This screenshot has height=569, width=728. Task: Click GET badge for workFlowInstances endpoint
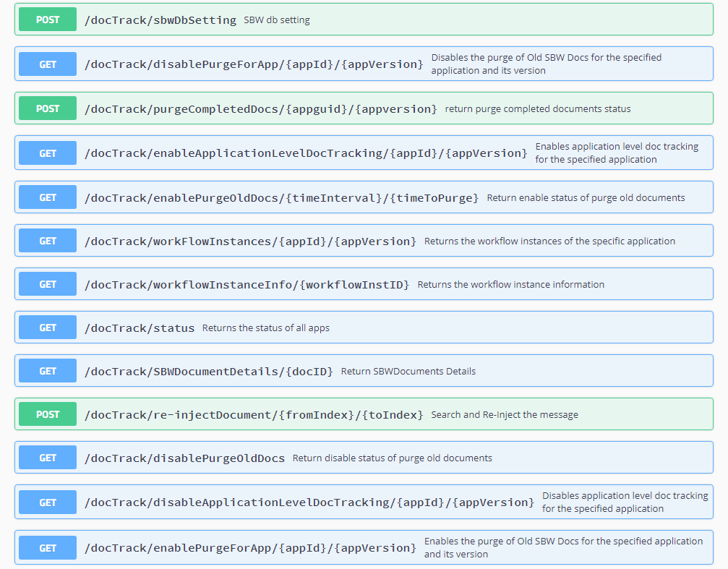[x=48, y=241]
